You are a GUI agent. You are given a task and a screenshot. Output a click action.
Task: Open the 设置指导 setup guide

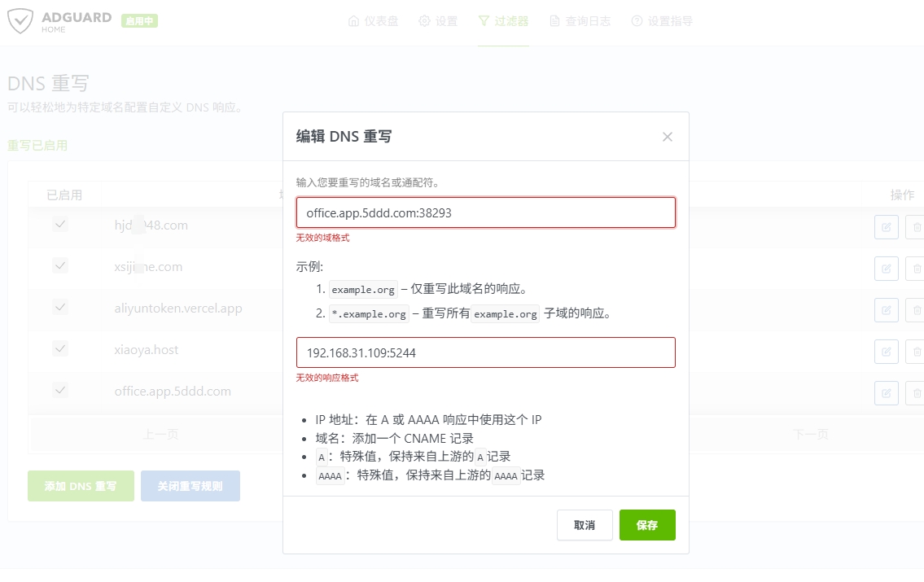click(661, 22)
